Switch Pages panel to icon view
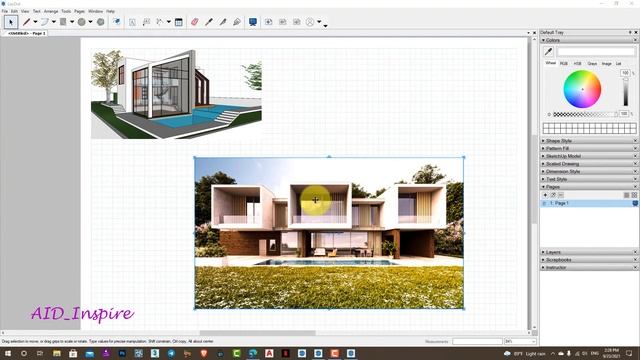Viewport: 640px width, 360px height. pyautogui.click(x=634, y=195)
